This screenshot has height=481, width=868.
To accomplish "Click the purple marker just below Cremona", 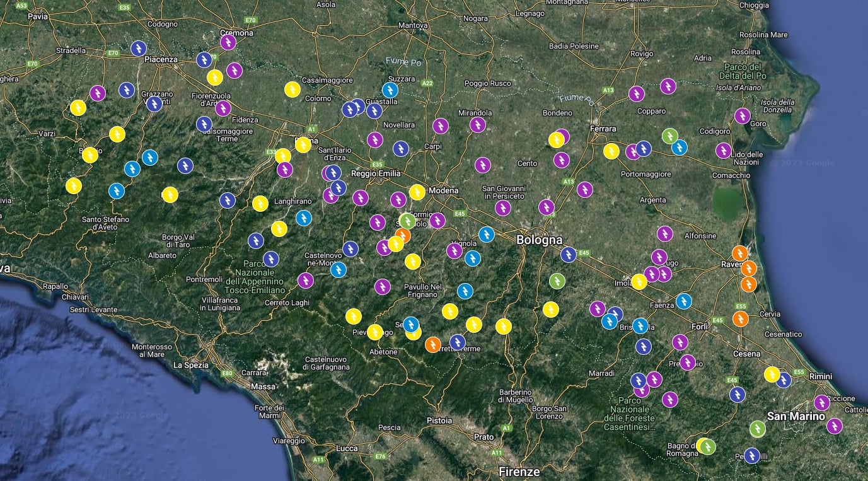I will pos(228,42).
